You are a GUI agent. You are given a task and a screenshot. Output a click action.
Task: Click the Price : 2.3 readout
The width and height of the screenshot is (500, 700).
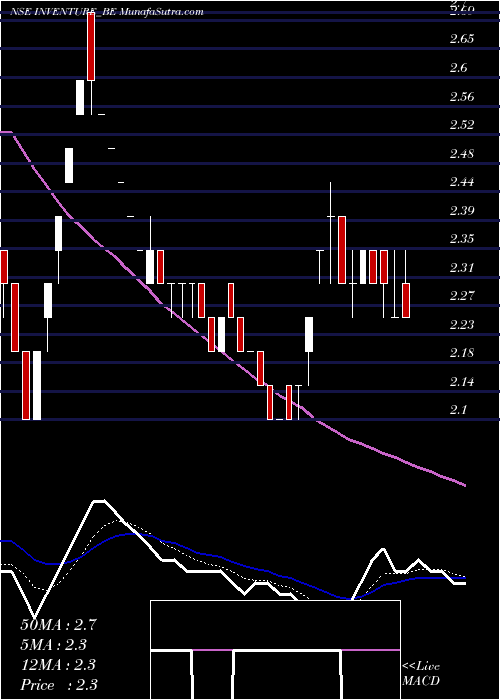coord(58,684)
